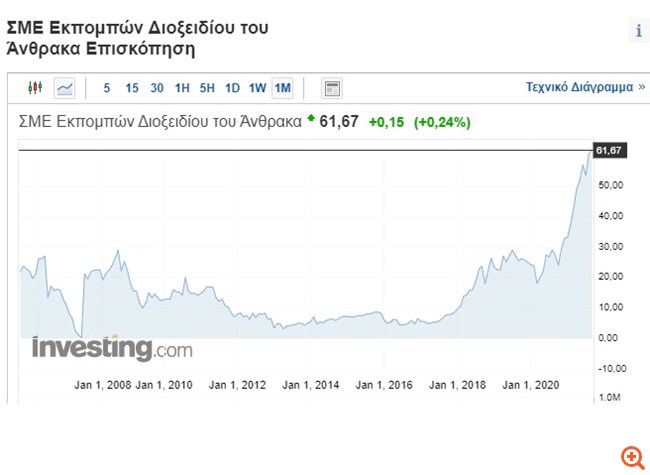Image resolution: width=650 pixels, height=475 pixels.
Task: Select the area chart type icon
Action: click(x=64, y=88)
